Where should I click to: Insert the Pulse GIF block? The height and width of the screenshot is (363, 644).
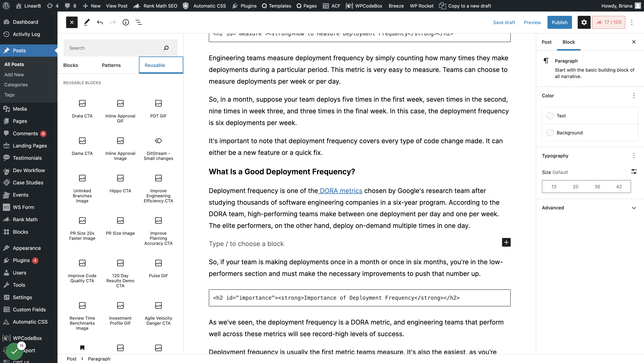point(158,269)
